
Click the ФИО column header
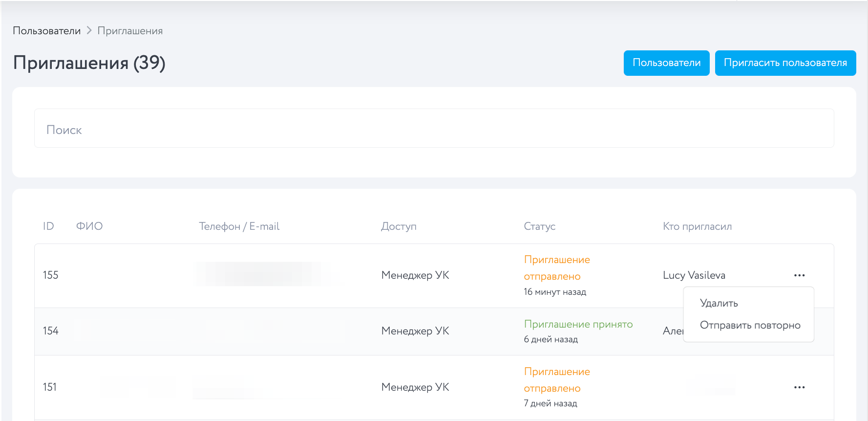pos(89,226)
